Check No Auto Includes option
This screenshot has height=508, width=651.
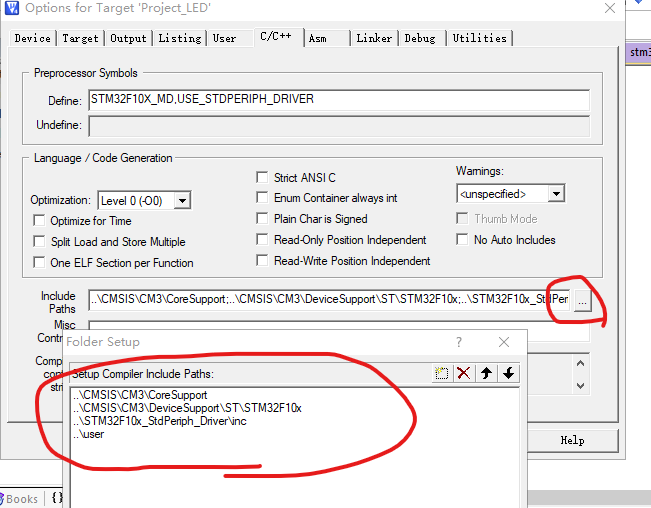pos(462,239)
